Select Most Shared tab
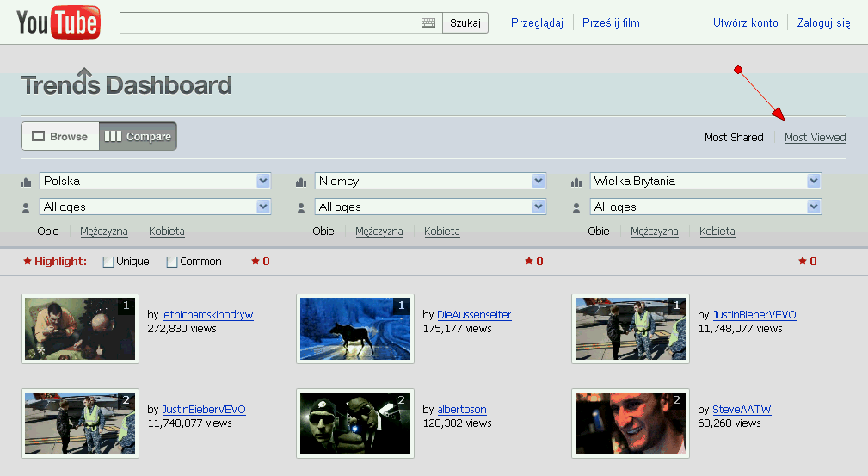Image resolution: width=868 pixels, height=476 pixels. tap(734, 138)
